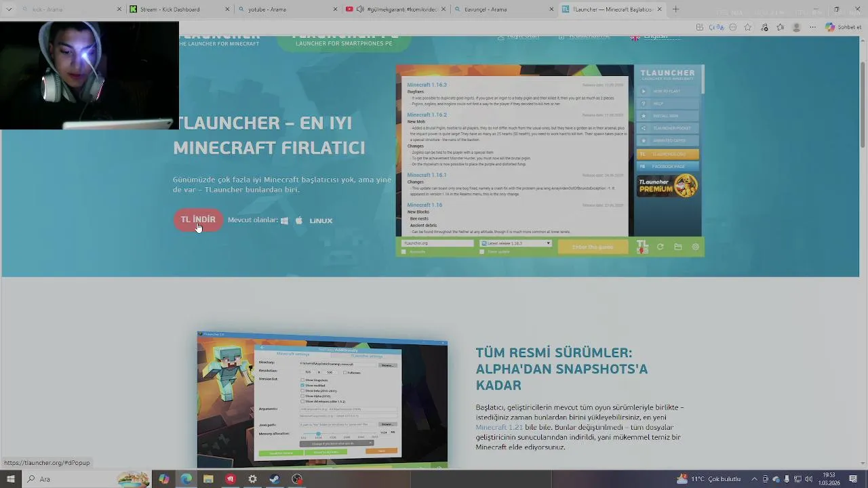Open the browser profile avatar

coord(797,27)
